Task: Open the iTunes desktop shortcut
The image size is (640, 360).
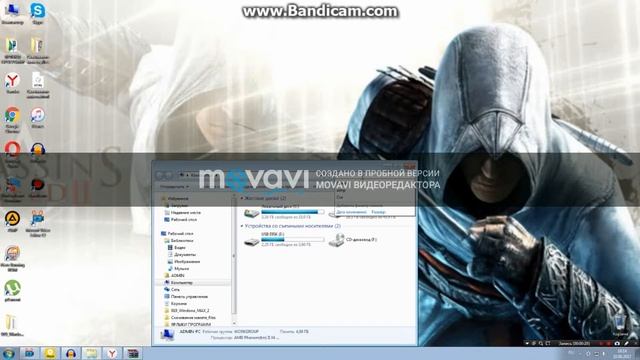Action: coord(38,118)
